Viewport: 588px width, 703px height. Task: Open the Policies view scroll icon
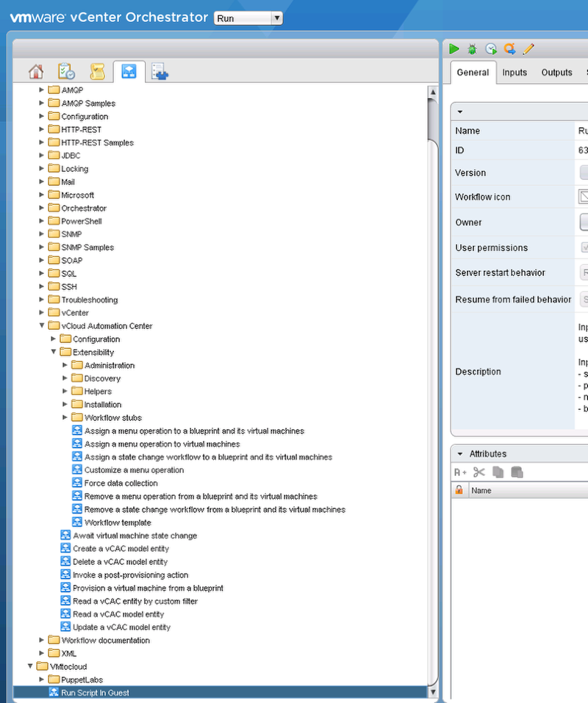(97, 71)
